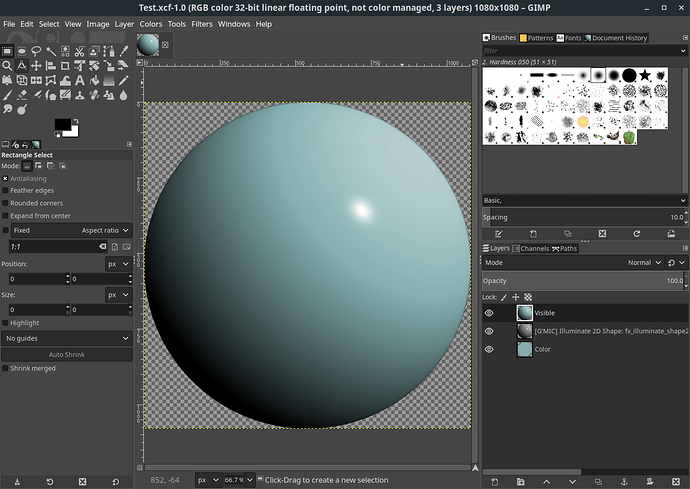
Task: Enable Rounded corners checkbox
Action: [x=5, y=203]
